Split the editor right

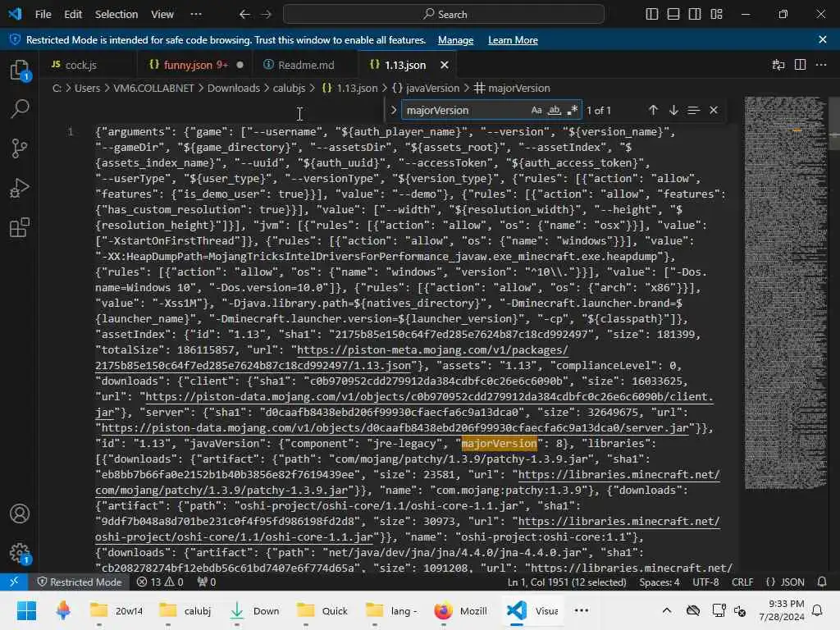pos(800,65)
